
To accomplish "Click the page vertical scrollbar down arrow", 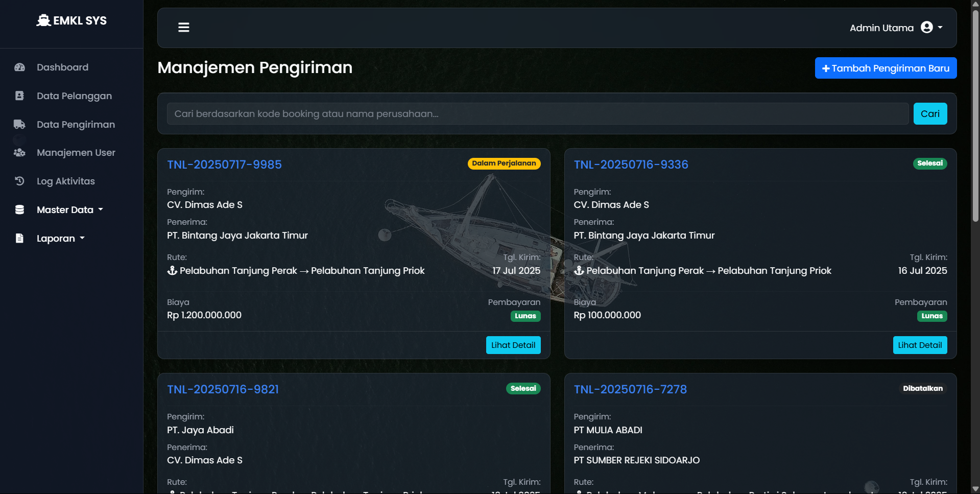I will (975, 489).
